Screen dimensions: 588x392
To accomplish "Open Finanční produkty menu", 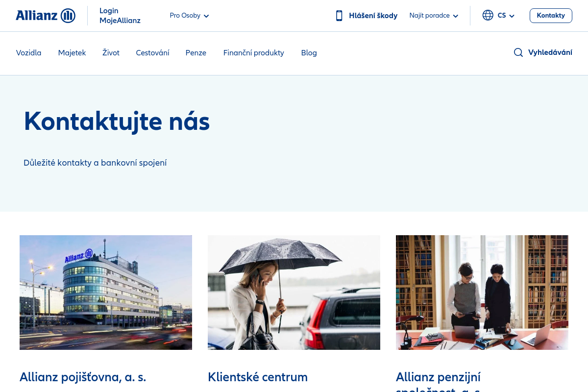I will pos(253,53).
